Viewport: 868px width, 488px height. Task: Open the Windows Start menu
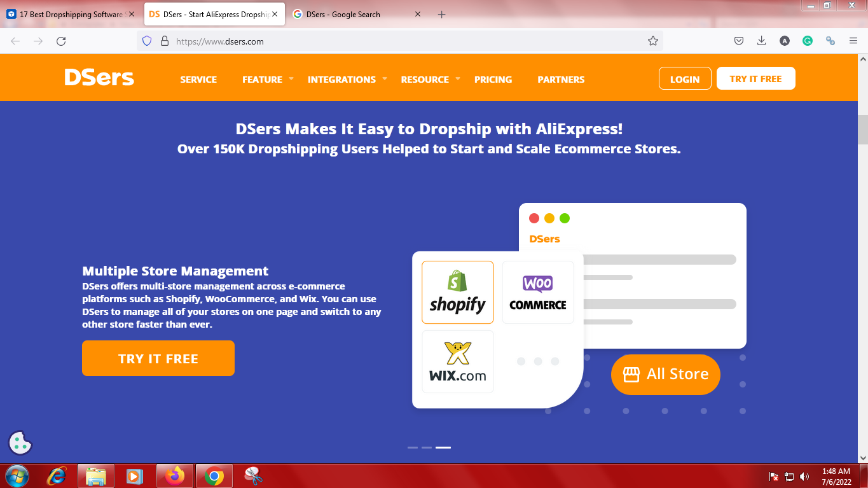coord(17,476)
